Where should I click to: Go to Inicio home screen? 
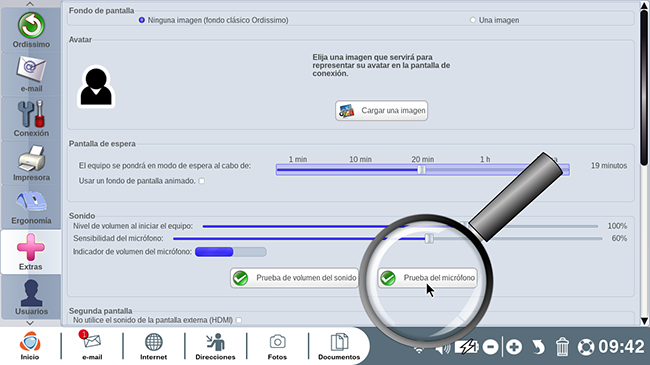click(30, 346)
